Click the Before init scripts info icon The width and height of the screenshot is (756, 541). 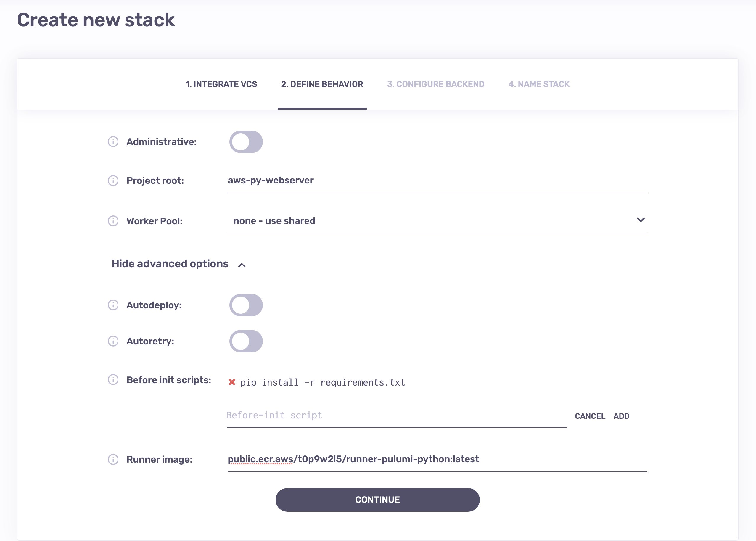tap(113, 379)
